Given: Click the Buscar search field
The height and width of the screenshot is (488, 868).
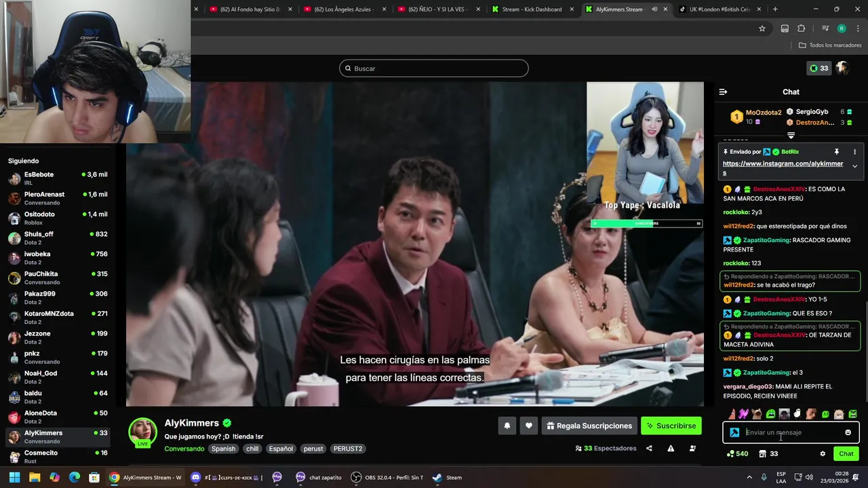Looking at the screenshot, I should click(x=434, y=68).
